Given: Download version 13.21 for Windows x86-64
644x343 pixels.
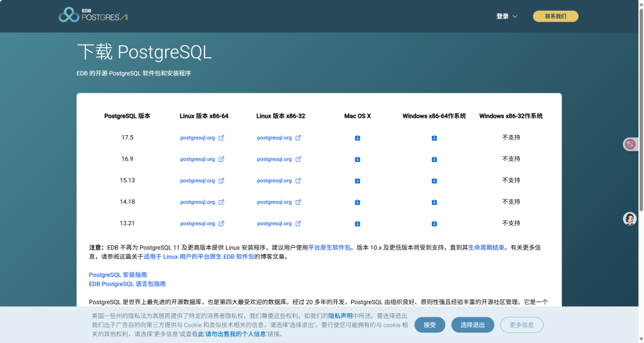Looking at the screenshot, I should [434, 224].
